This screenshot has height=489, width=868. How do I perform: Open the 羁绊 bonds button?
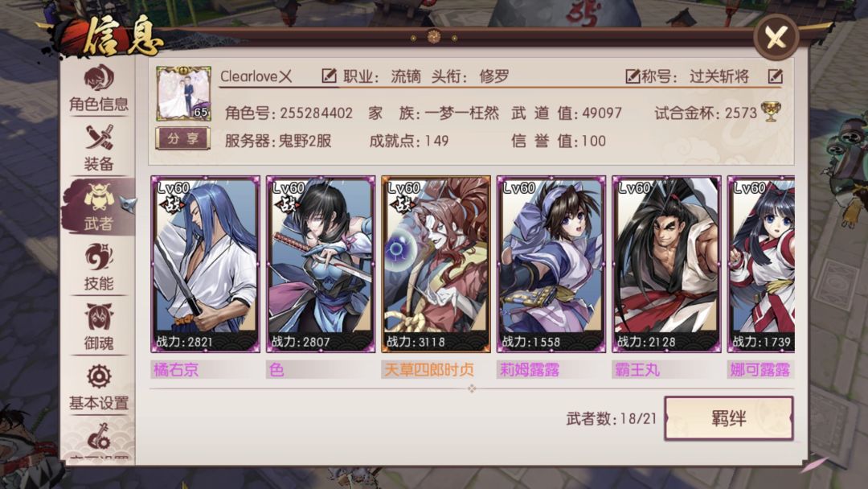[728, 419]
